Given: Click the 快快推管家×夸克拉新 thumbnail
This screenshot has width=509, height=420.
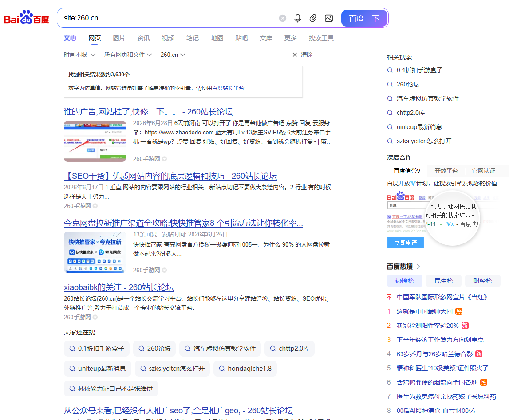Looking at the screenshot, I should coord(95,252).
